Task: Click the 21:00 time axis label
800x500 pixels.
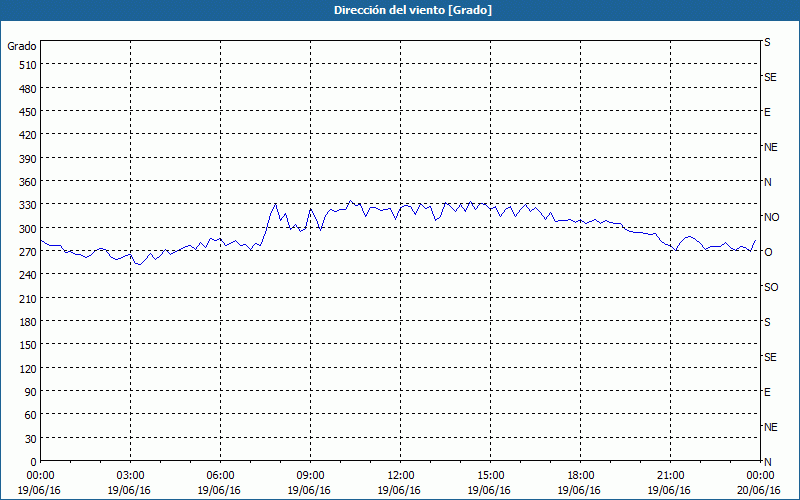Action: 671,475
